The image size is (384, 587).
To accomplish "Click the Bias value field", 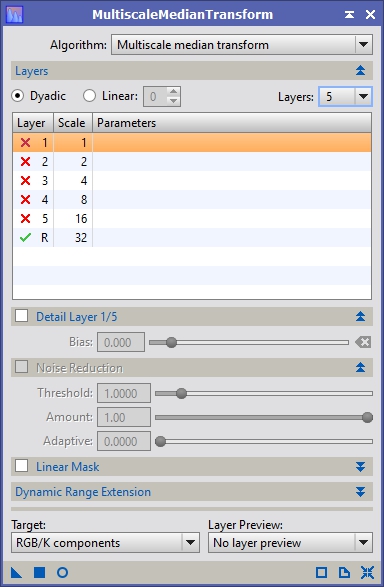I will (x=121, y=342).
